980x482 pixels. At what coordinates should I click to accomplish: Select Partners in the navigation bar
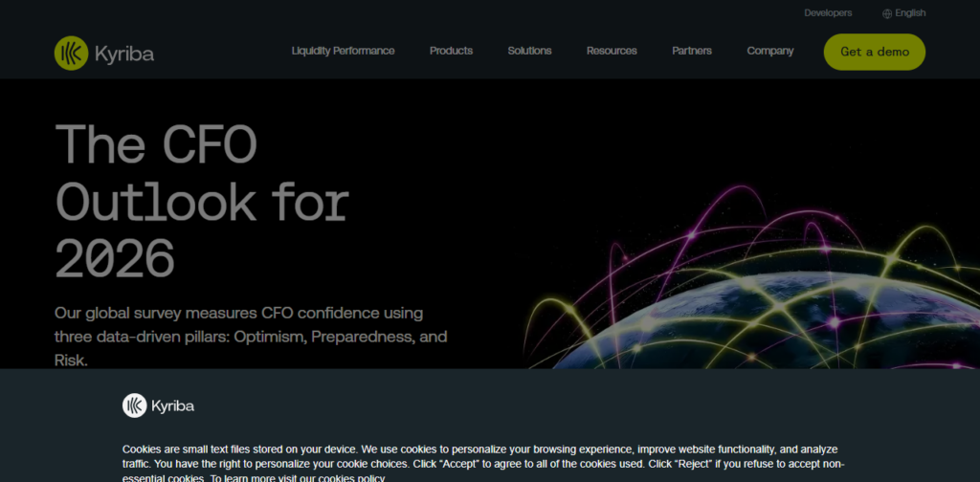692,51
